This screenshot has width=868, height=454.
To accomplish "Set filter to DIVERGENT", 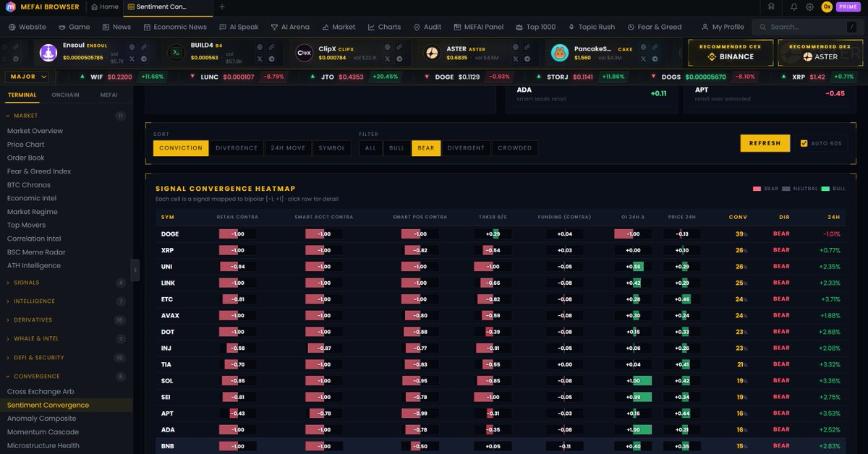I will [x=466, y=148].
